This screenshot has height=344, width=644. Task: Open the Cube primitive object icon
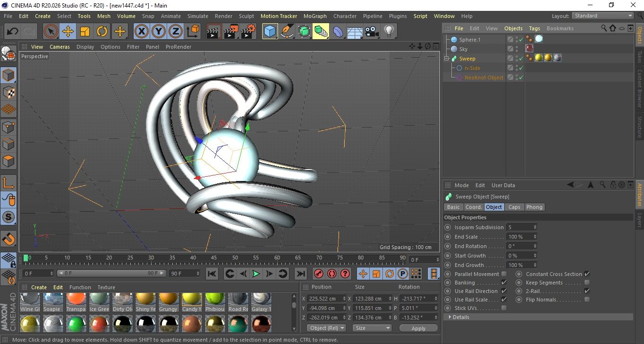pyautogui.click(x=270, y=32)
